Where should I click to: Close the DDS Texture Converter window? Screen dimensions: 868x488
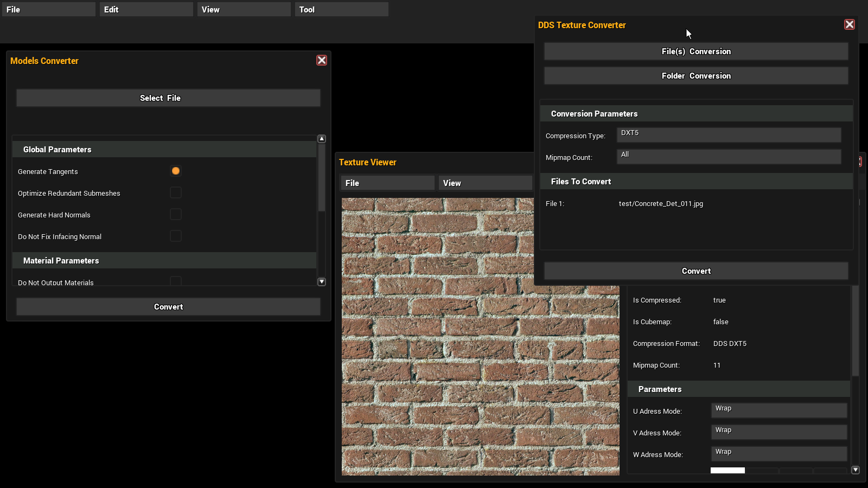pos(850,24)
